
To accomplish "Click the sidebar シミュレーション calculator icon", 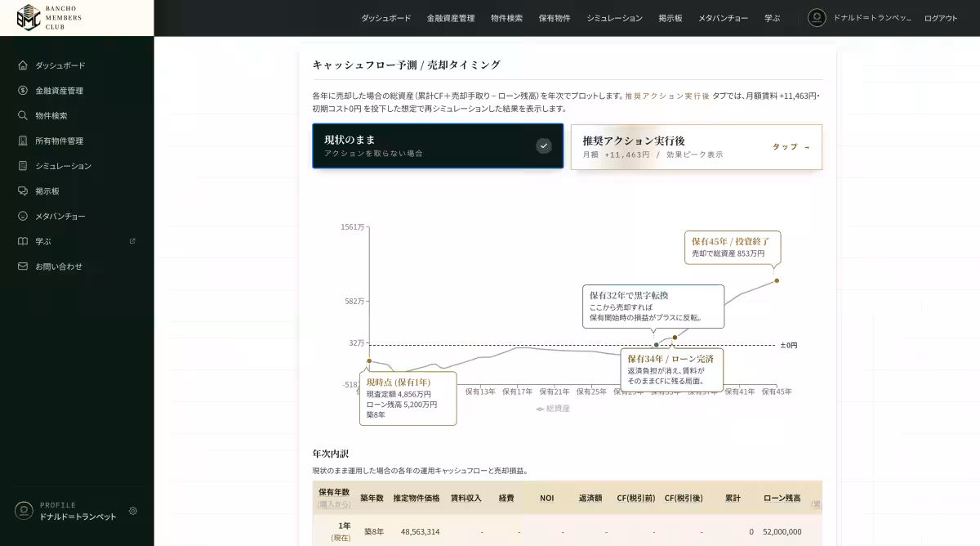I will 23,166.
